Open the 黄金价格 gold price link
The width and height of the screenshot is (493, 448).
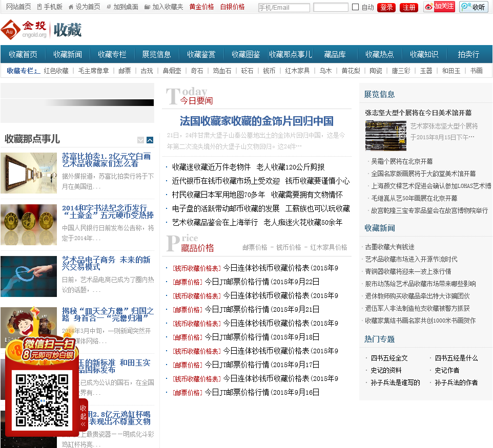tap(201, 7)
